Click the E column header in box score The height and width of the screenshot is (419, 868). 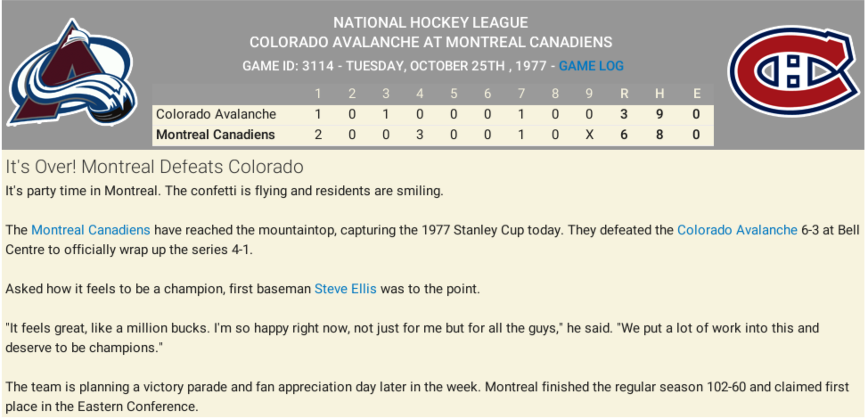click(696, 94)
